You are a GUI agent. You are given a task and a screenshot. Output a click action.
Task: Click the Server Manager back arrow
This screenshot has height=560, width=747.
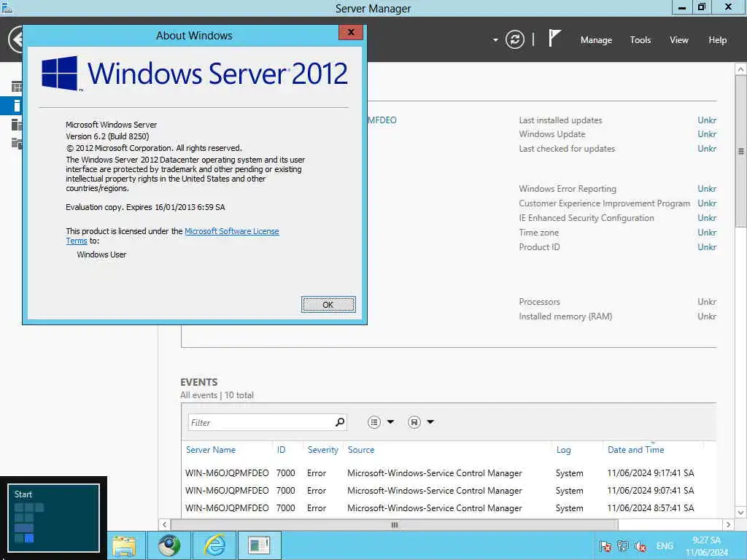point(15,39)
